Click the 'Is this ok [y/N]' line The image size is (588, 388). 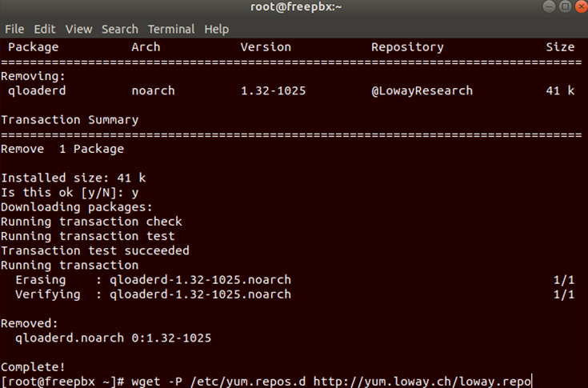click(x=70, y=193)
